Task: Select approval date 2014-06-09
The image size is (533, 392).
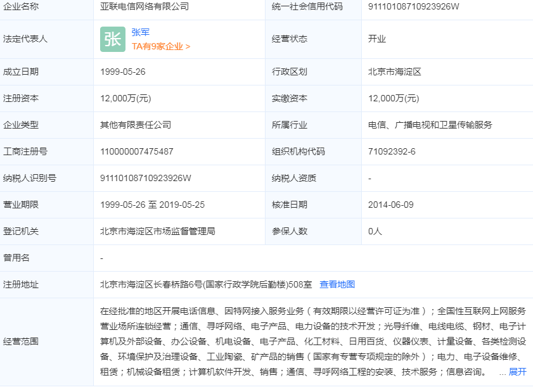Action: click(390, 205)
